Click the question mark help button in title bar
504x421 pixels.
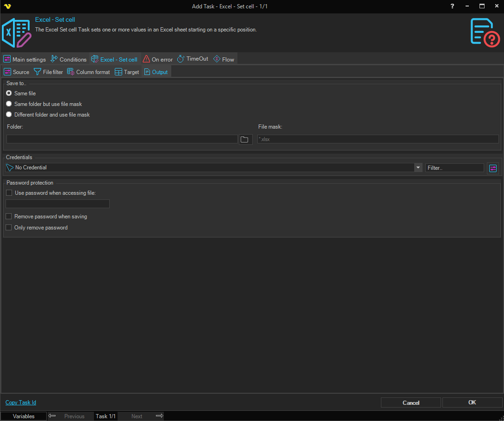[452, 6]
